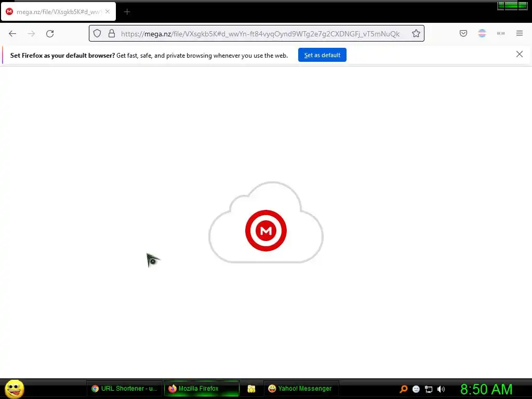Image resolution: width=532 pixels, height=399 pixels.
Task: Open the Firefox account avatar icon
Action: [x=482, y=33]
